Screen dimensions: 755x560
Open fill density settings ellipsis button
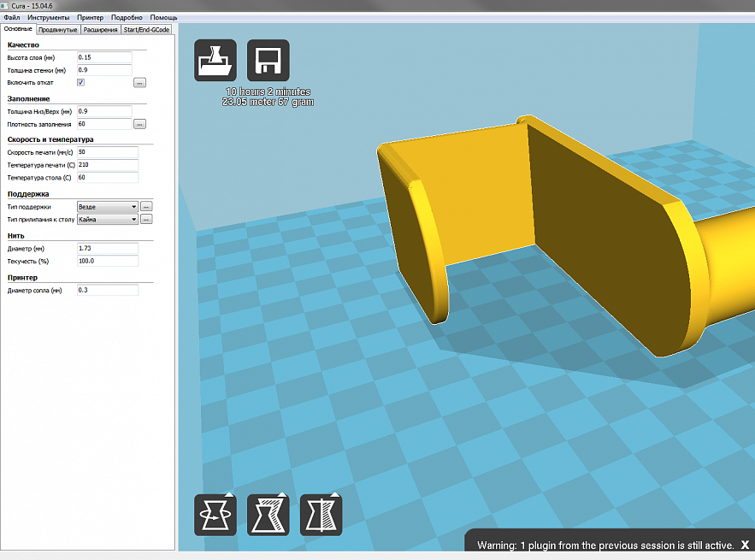(x=140, y=124)
